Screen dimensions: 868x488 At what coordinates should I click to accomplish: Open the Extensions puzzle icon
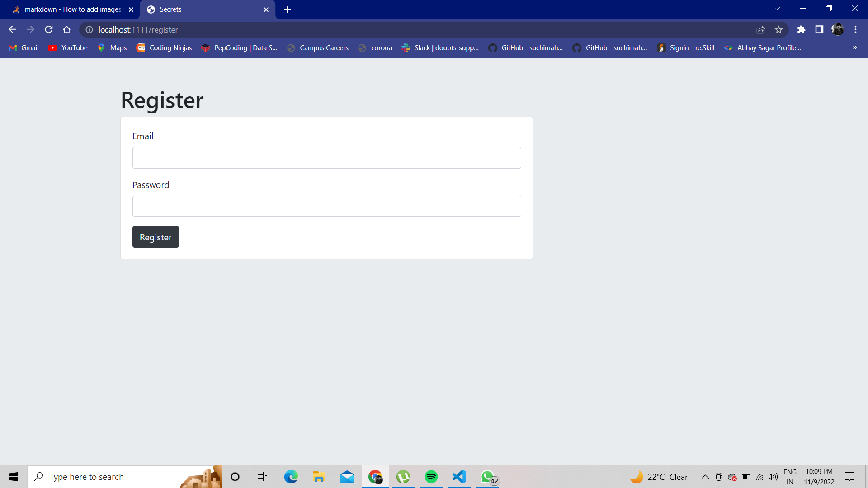tap(801, 30)
